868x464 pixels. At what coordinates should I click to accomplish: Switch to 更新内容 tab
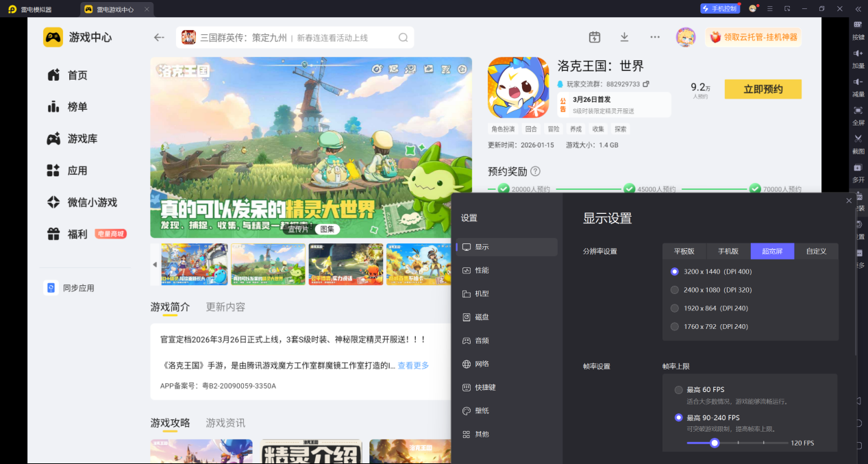coord(225,306)
